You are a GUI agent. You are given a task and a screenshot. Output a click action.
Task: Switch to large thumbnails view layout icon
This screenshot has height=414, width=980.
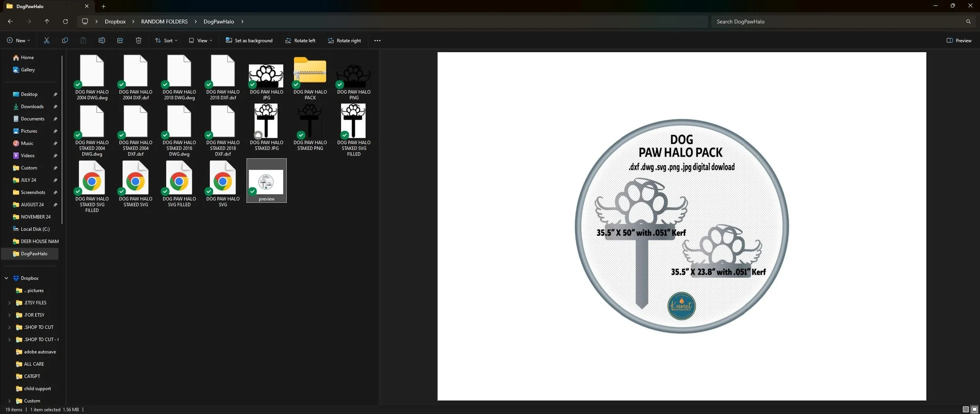tap(974, 409)
